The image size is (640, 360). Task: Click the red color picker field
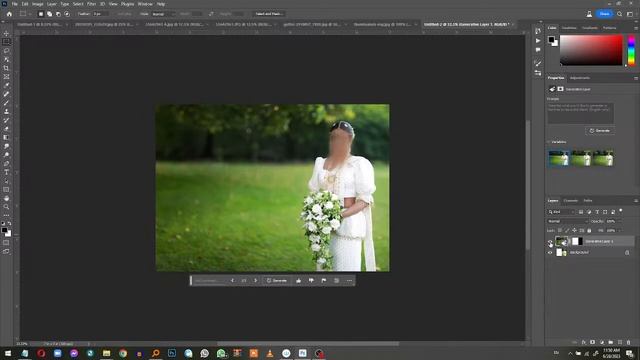click(591, 50)
